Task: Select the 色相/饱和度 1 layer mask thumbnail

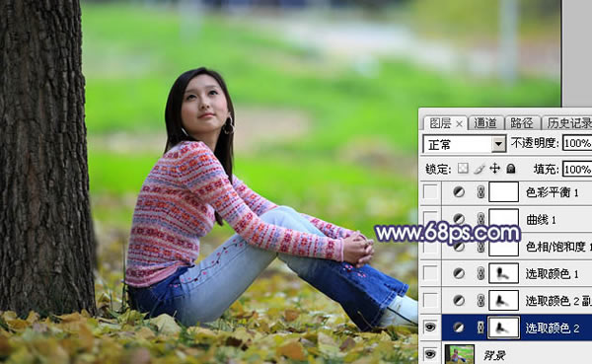Action: [503, 248]
